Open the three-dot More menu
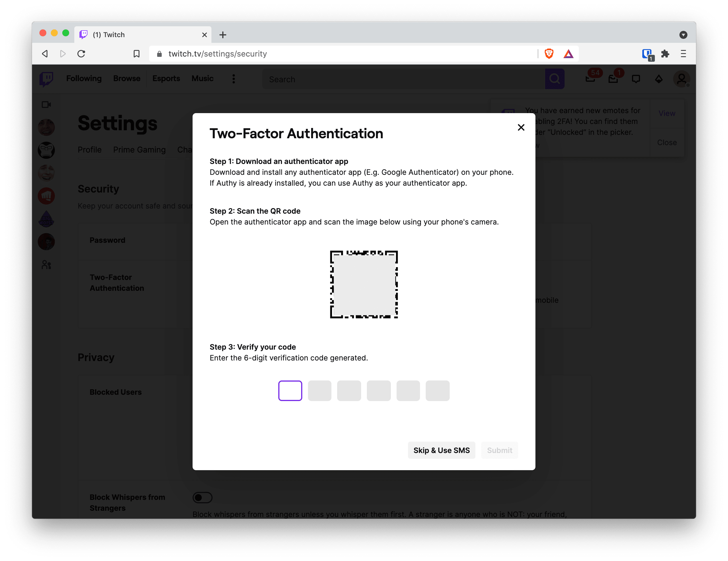 tap(233, 79)
